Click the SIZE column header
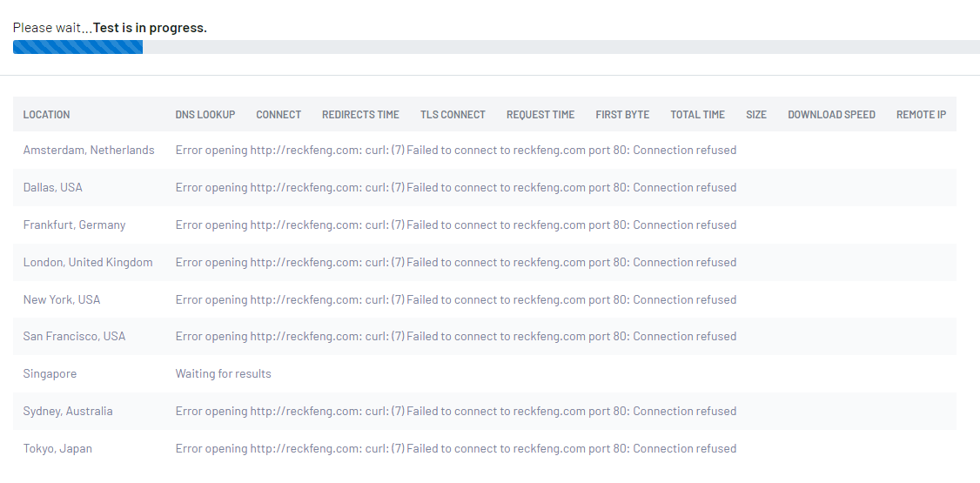The width and height of the screenshot is (980, 483). (755, 114)
